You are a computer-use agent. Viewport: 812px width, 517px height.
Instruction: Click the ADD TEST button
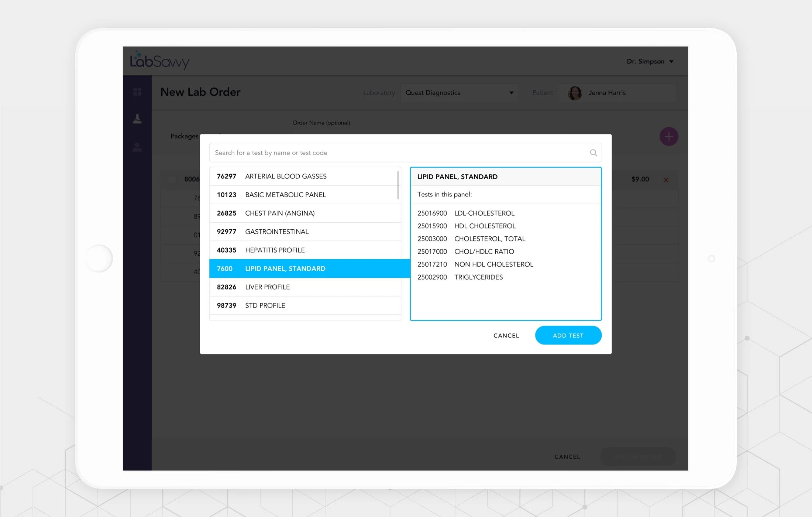pos(568,335)
